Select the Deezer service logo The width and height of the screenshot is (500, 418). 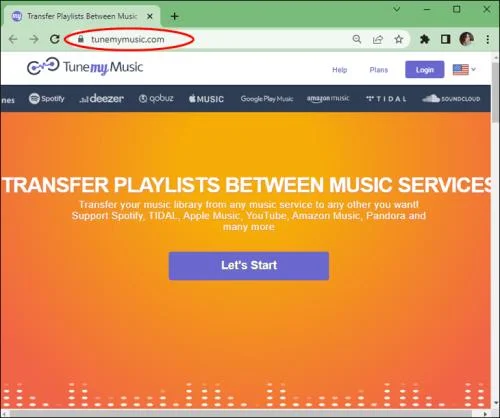101,98
